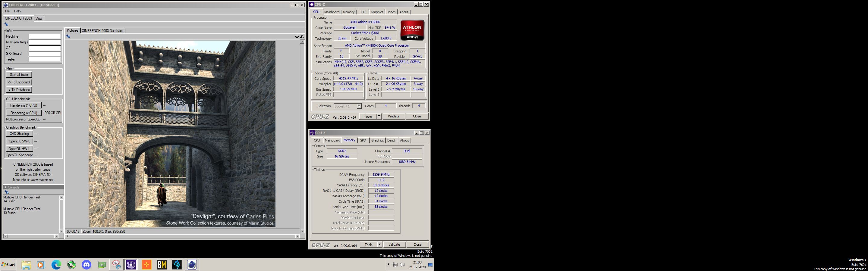Click the To Clipboard button
868x271 pixels.
19,82
